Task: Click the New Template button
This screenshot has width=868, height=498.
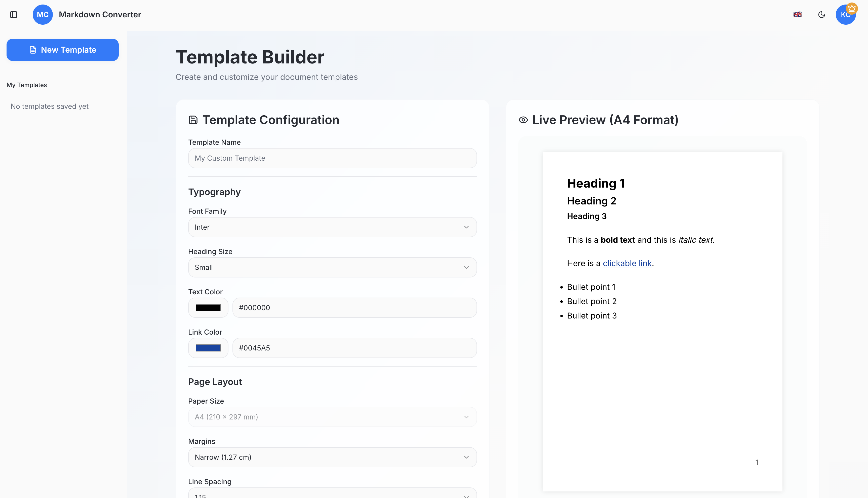Action: [63, 50]
